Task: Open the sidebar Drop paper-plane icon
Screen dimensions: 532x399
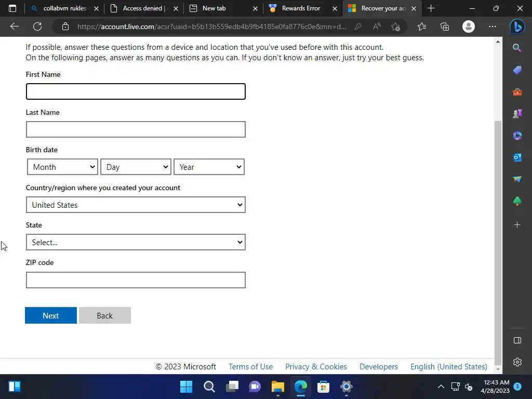Action: tap(517, 179)
